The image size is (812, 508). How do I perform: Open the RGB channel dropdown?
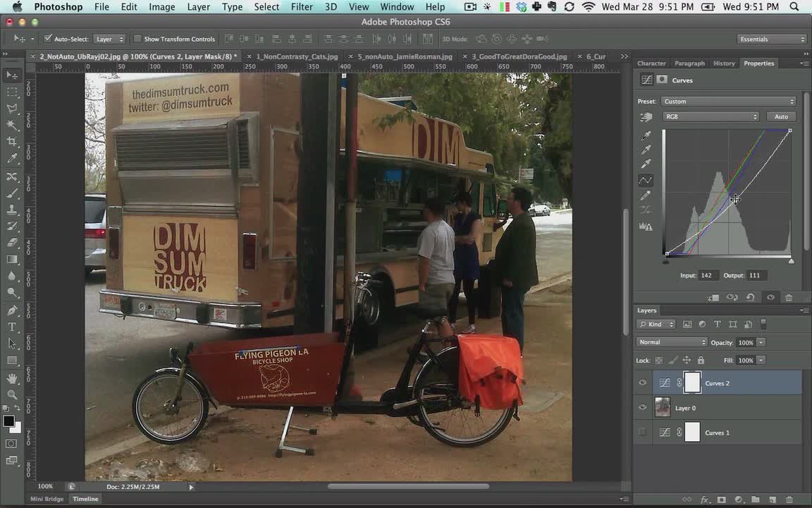710,116
